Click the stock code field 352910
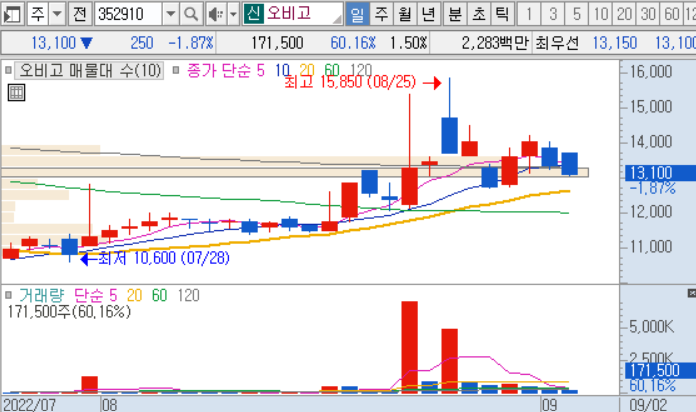The height and width of the screenshot is (412, 696). point(128,14)
